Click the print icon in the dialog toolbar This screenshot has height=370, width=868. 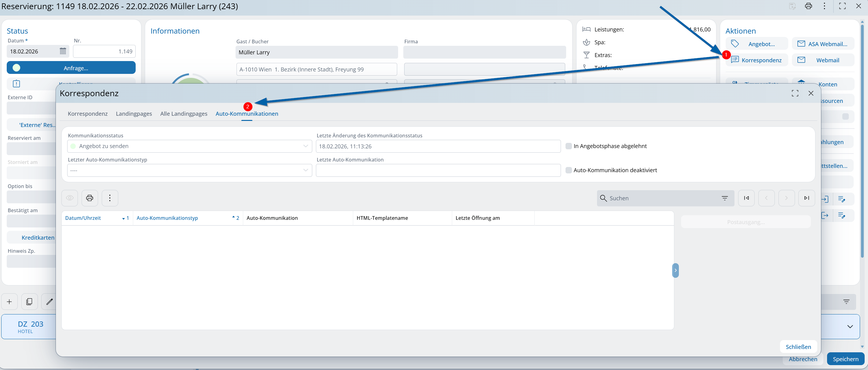click(x=89, y=198)
